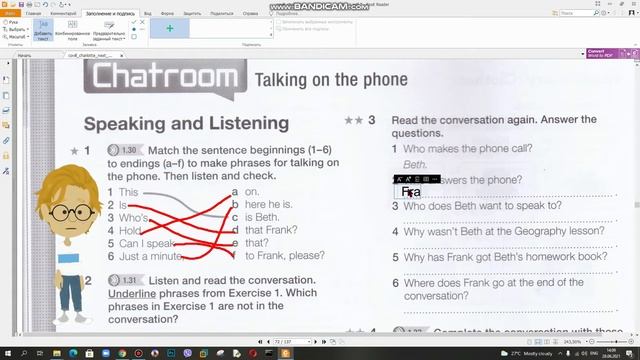The height and width of the screenshot is (360, 640).
Task: Switch to the Справка ribbon tab
Action: click(x=250, y=13)
